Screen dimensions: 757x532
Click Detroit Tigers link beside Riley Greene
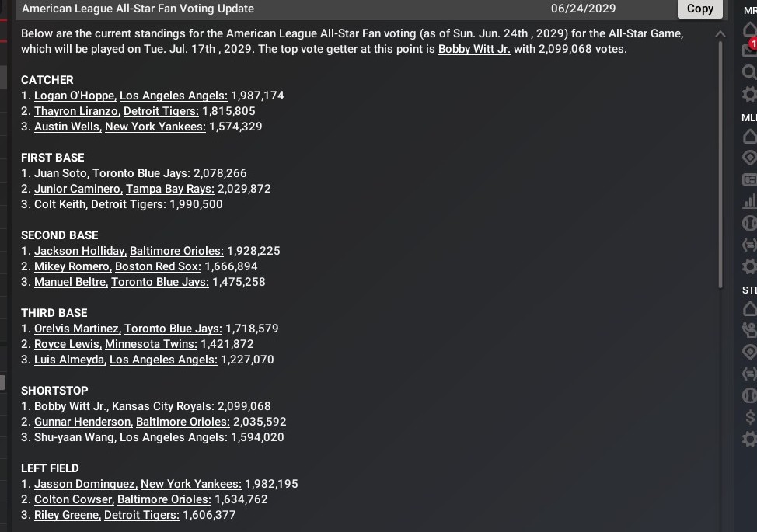coord(141,515)
